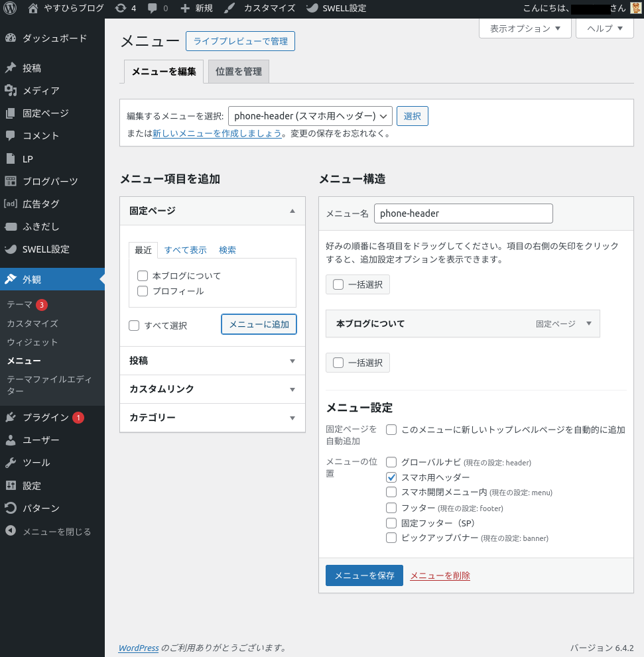Check the 本ブログについて page checkbox
Viewport: 644px width, 657px height.
click(x=143, y=276)
